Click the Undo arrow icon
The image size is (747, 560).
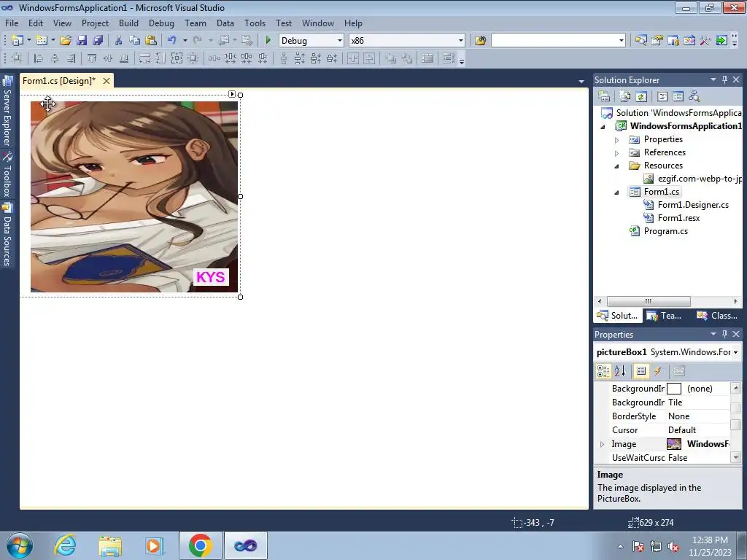point(172,41)
